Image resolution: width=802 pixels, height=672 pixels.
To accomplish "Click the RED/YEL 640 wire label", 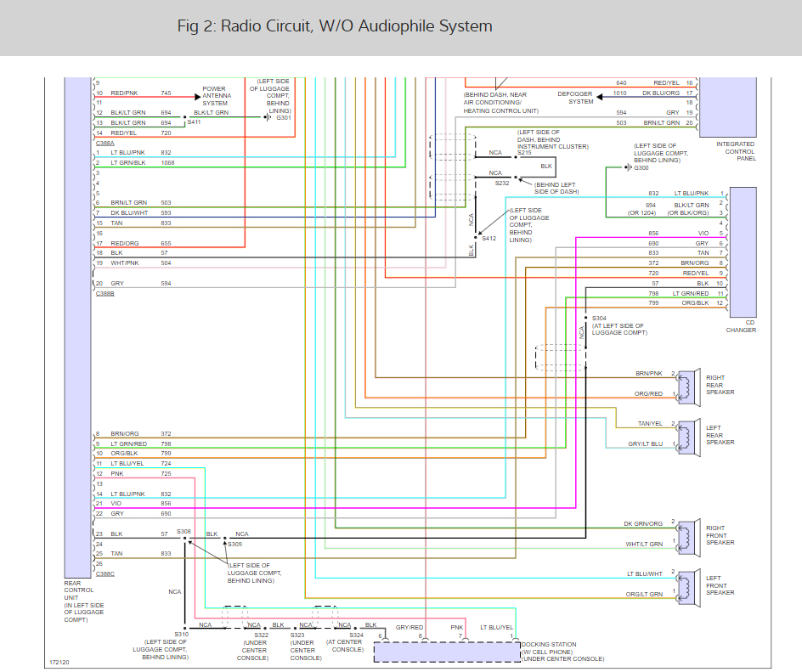I will tap(647, 83).
